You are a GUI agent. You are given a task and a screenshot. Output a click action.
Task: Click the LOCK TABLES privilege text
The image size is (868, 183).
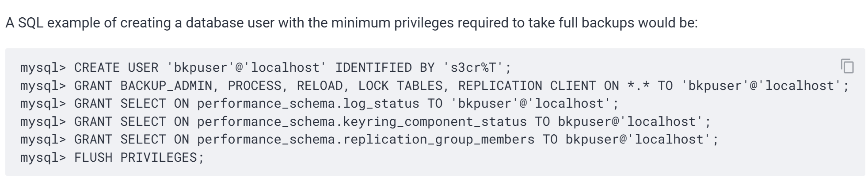pyautogui.click(x=400, y=86)
